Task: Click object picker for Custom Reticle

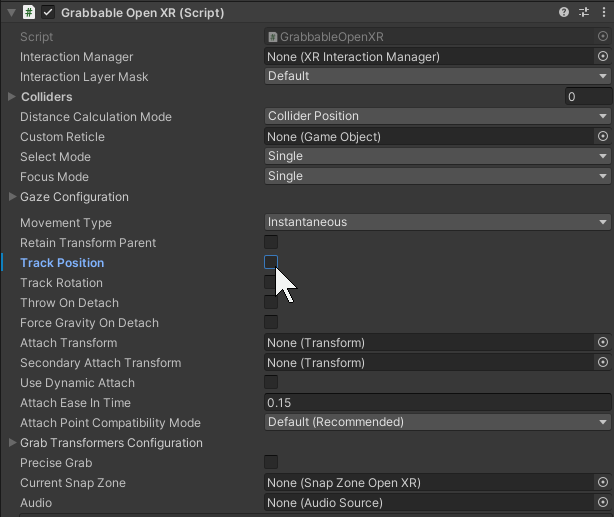Action: (x=602, y=137)
